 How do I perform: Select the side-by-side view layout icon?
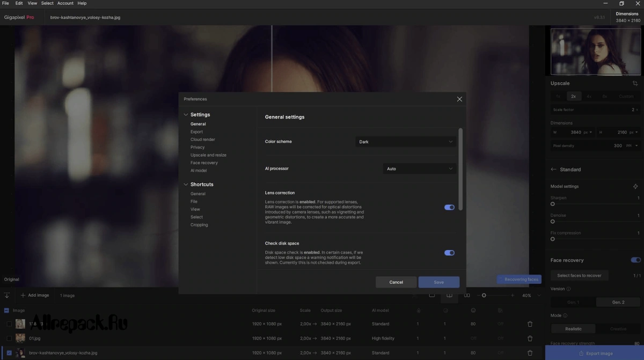[467, 295]
